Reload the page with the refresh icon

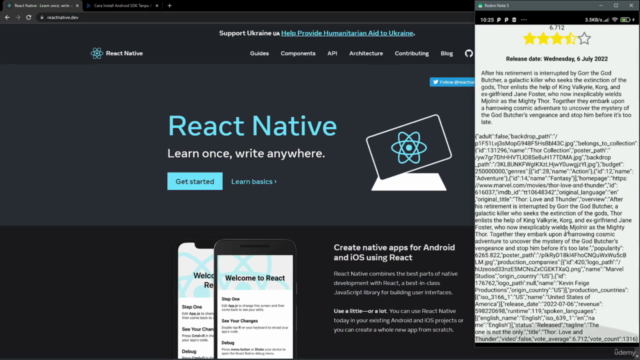(29, 18)
